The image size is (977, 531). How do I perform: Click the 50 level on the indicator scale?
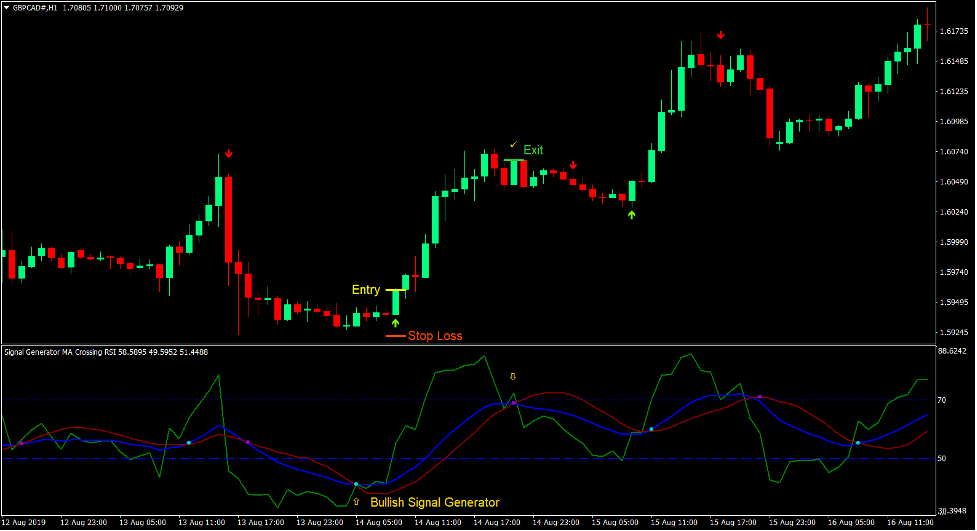coord(941,458)
